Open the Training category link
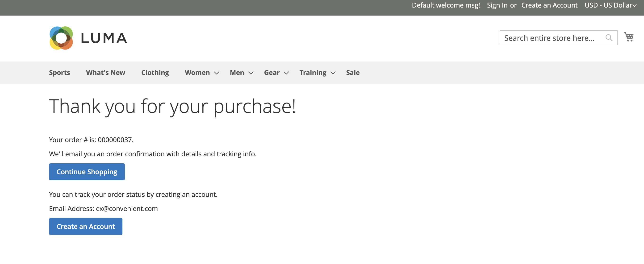This screenshot has width=644, height=264. (313, 73)
